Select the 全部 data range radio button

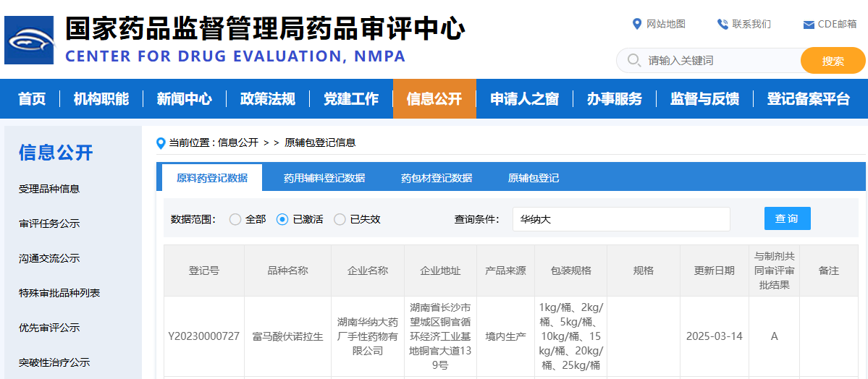pyautogui.click(x=235, y=219)
